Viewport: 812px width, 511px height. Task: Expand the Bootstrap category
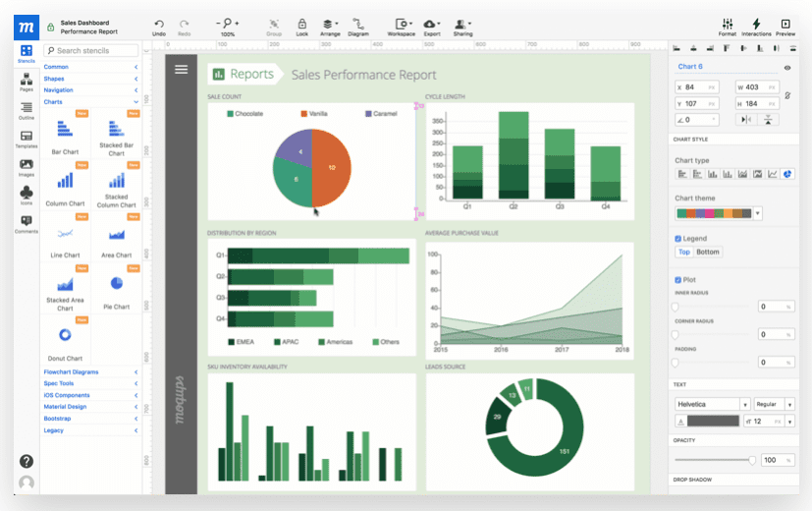click(90, 419)
